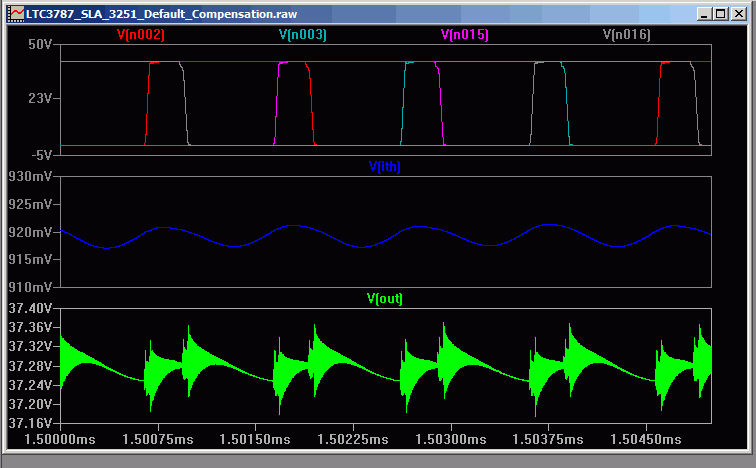
Task: Click the 930mV label on V(ith) axis
Action: tap(29, 178)
